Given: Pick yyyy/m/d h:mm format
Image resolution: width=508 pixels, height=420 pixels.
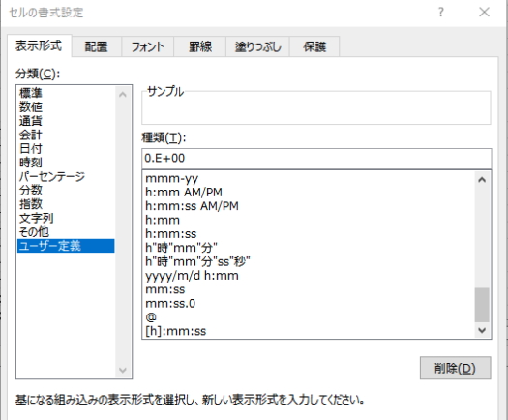Looking at the screenshot, I should coord(309,276).
